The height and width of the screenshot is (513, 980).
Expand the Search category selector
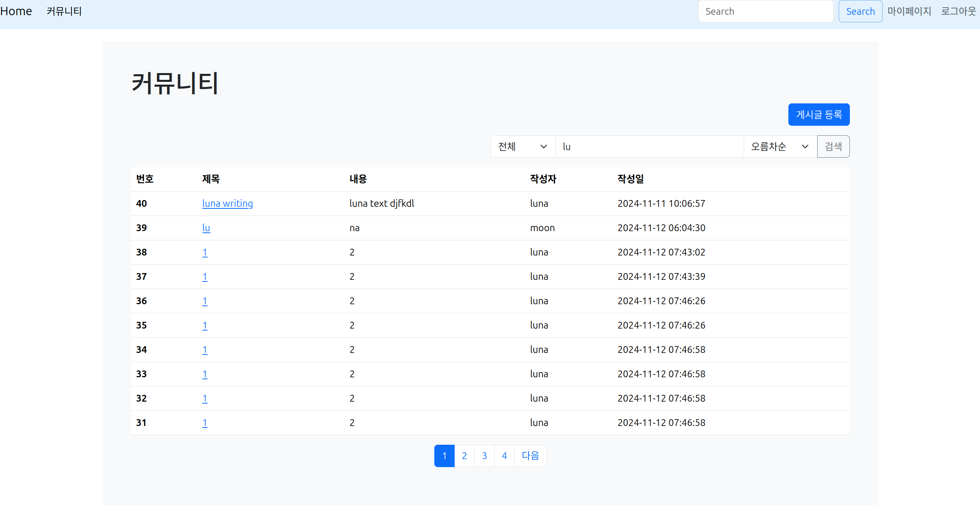tap(522, 147)
